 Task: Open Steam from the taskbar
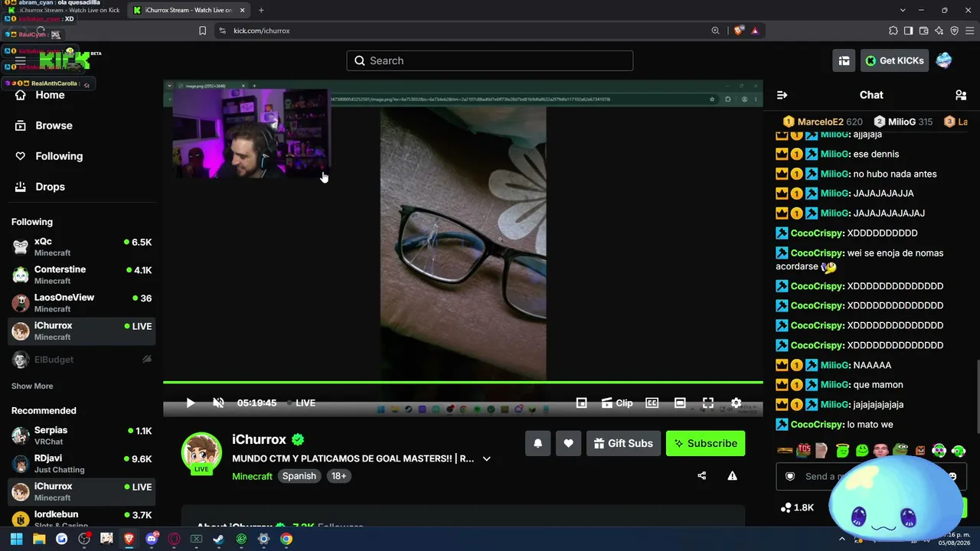tap(218, 539)
